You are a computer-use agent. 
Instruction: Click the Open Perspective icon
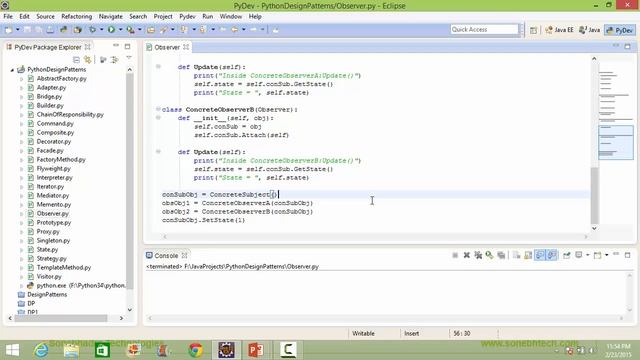[x=533, y=30]
